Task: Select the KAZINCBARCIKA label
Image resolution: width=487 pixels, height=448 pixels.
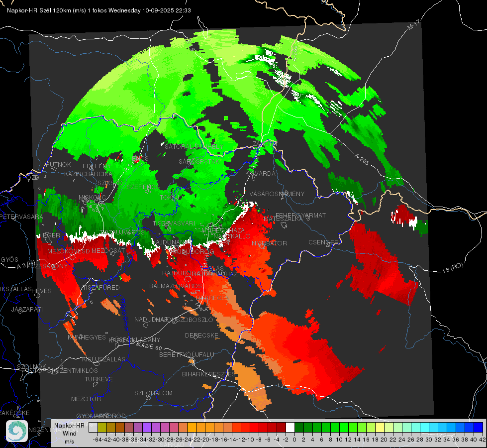Action: pyautogui.click(x=88, y=174)
